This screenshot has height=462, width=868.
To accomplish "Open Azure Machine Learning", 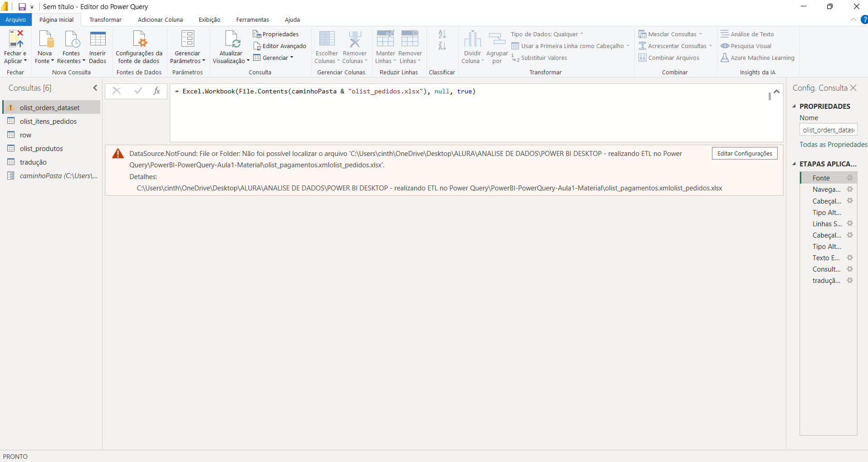I will coord(758,58).
